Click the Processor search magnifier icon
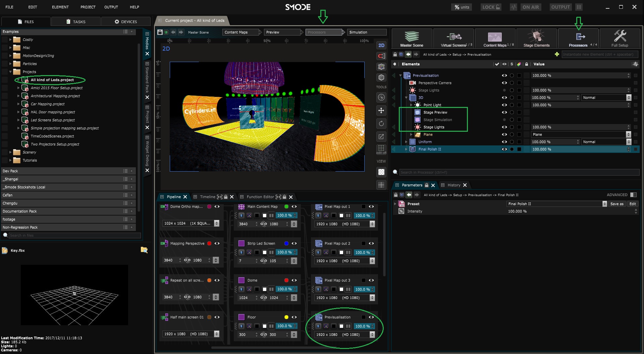The width and height of the screenshot is (644, 354). click(395, 172)
